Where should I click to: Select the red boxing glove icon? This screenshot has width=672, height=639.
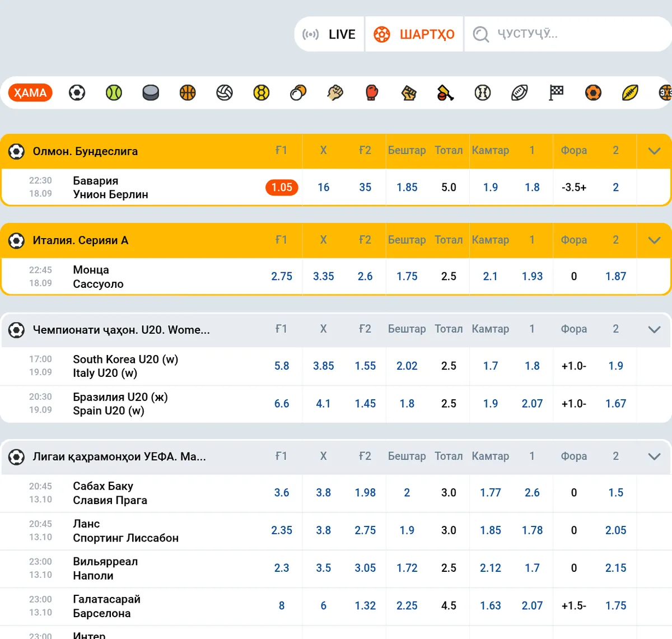pos(372,92)
